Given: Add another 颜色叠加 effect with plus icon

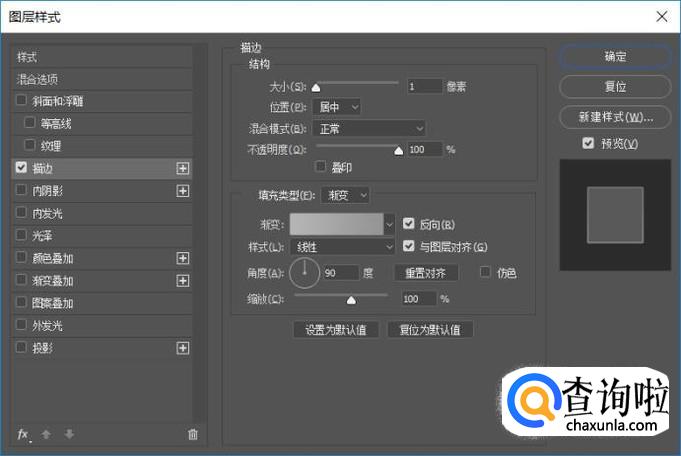Looking at the screenshot, I should point(183,258).
